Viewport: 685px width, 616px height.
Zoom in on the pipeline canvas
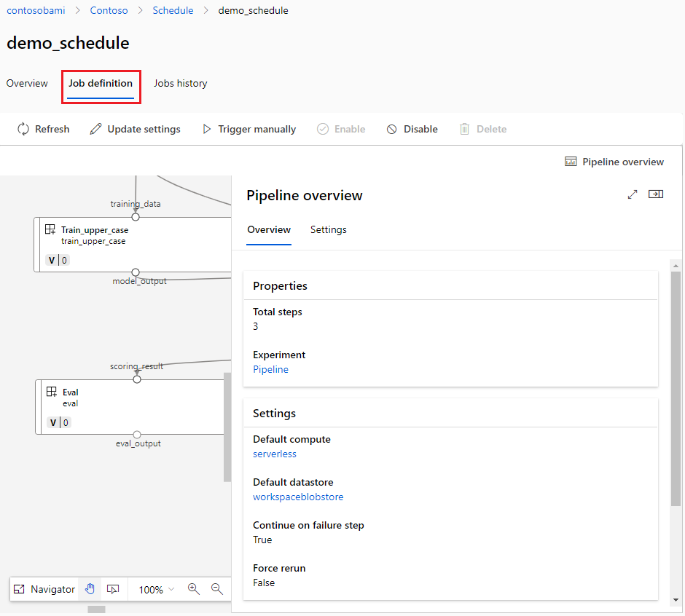coord(194,589)
